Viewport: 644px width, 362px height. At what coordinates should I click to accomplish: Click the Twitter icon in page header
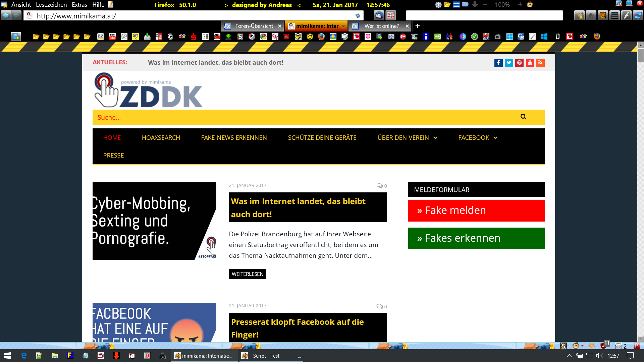click(509, 63)
